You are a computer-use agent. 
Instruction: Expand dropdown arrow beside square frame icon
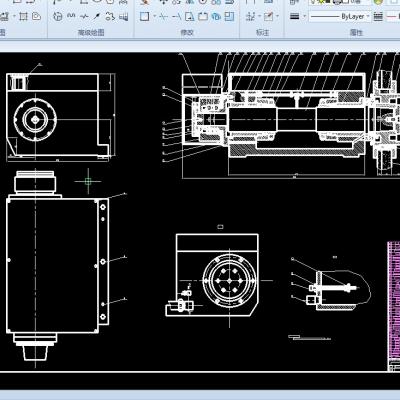[154, 16]
